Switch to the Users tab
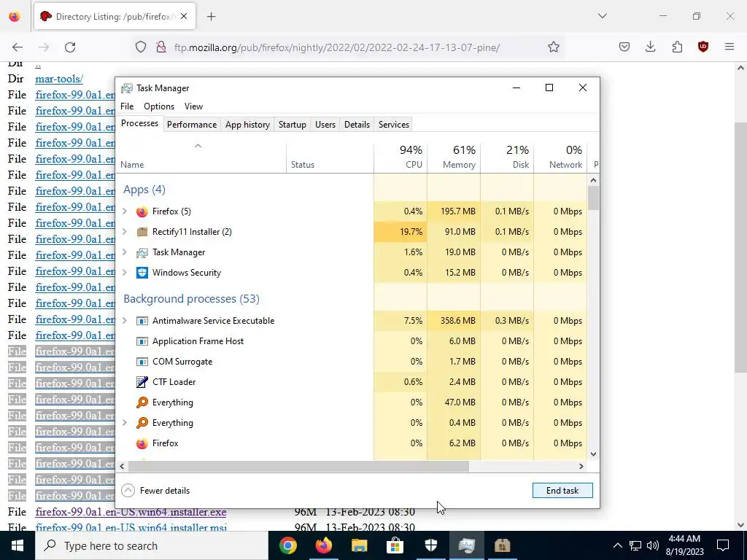Image resolution: width=747 pixels, height=560 pixels. point(325,124)
